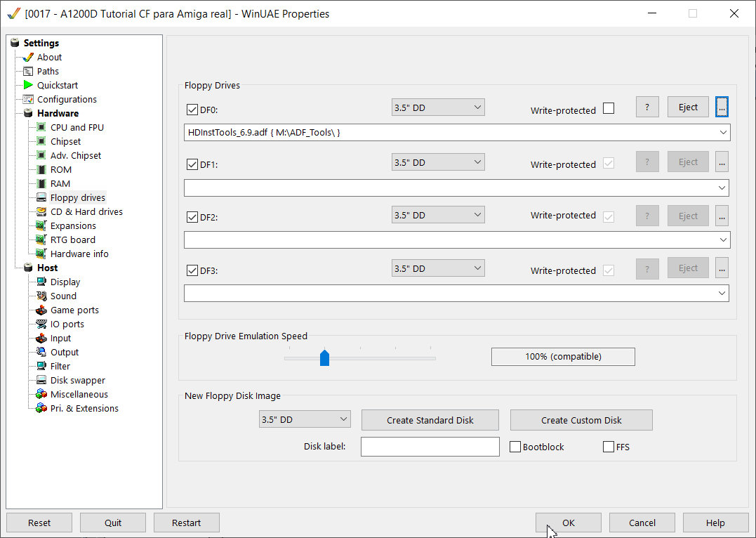Click the Game ports joystick icon
756x538 pixels.
tap(41, 310)
